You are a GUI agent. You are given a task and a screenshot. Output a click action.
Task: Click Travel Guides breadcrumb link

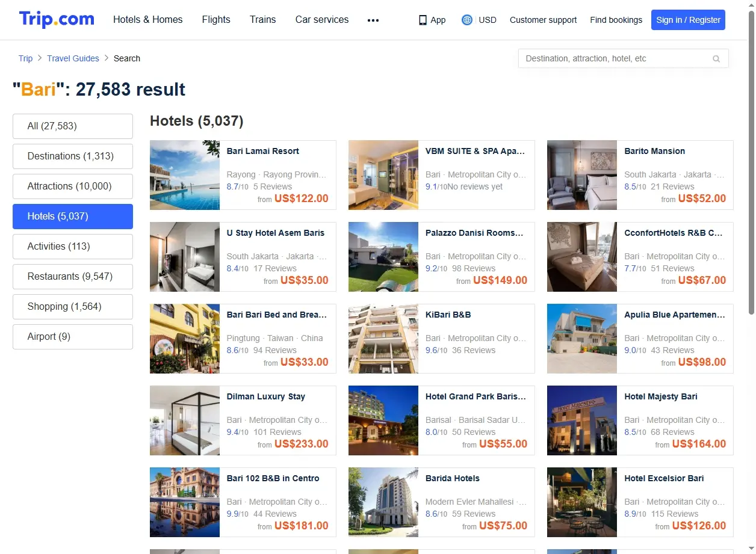click(73, 58)
